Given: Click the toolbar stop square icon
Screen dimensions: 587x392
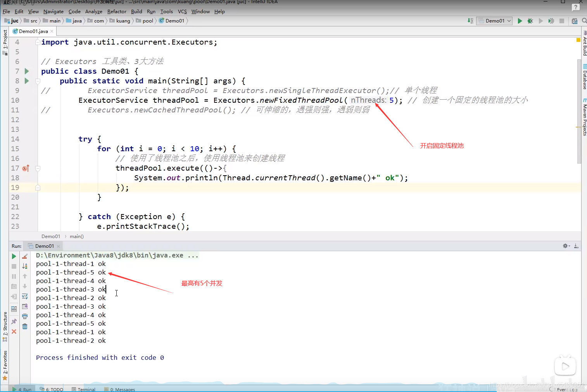Looking at the screenshot, I should [x=562, y=21].
